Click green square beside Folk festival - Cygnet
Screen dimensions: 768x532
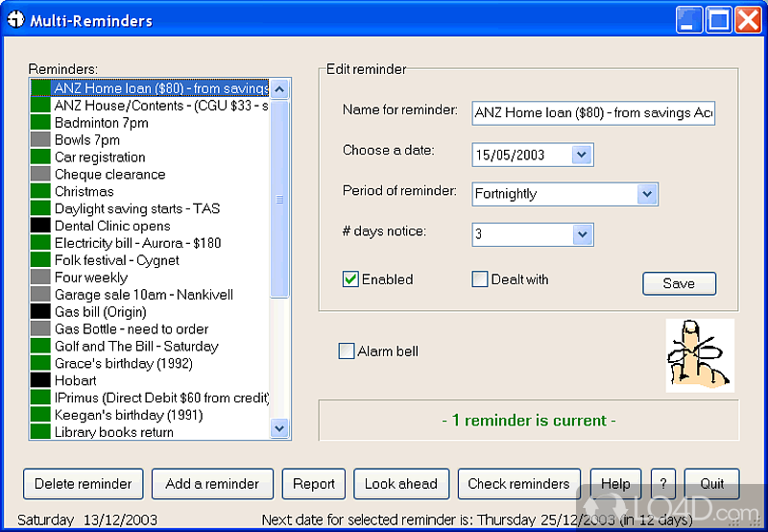[x=40, y=260]
